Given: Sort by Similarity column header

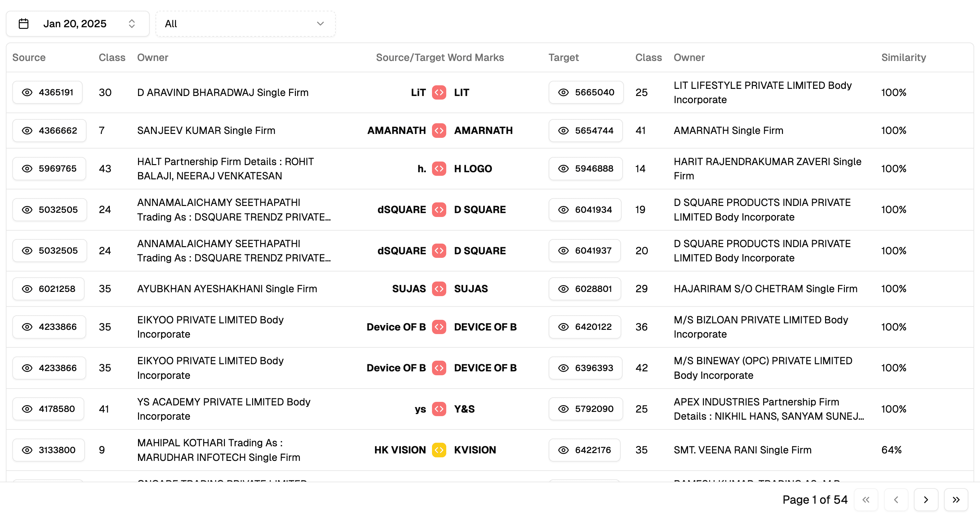Looking at the screenshot, I should click(904, 57).
